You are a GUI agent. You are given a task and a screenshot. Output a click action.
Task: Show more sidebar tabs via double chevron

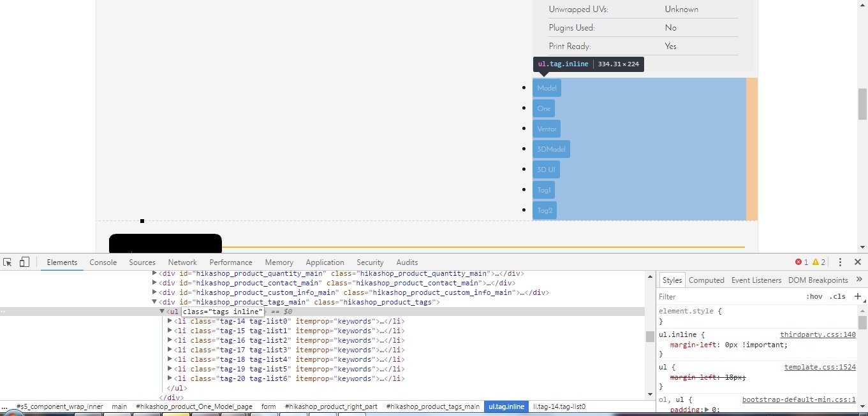pyautogui.click(x=859, y=280)
